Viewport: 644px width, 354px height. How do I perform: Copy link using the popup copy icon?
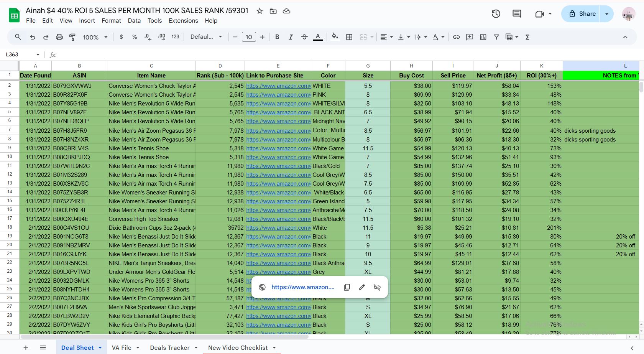pyautogui.click(x=347, y=287)
